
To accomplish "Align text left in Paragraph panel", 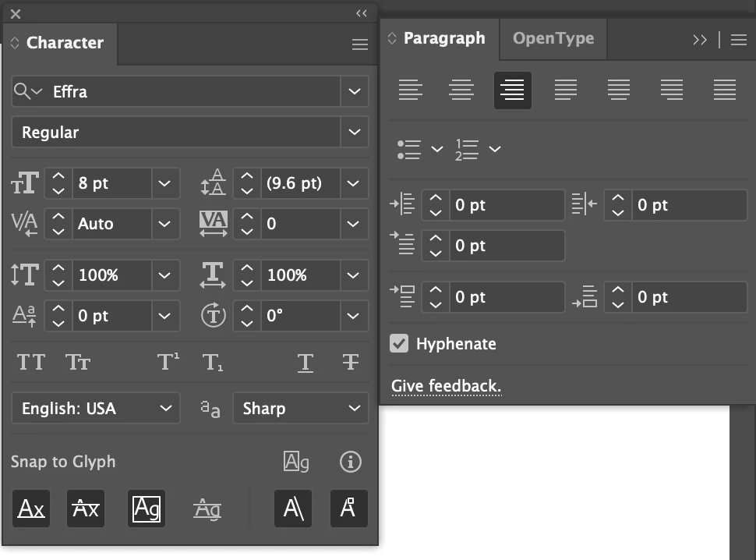I will point(410,90).
